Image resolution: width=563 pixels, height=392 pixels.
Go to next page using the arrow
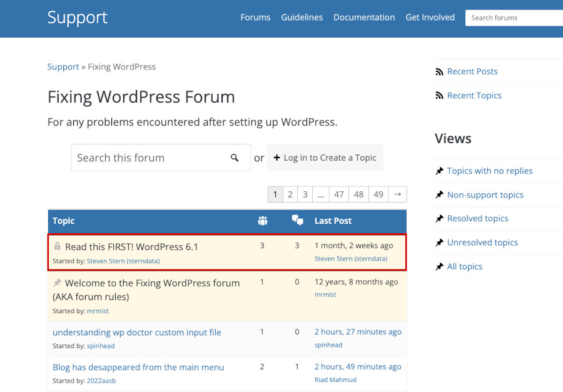point(397,194)
